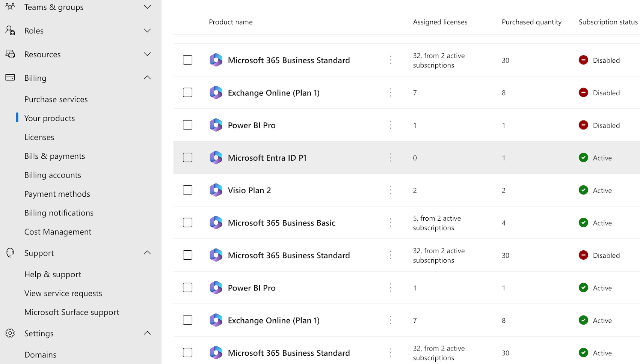This screenshot has height=364, width=640.
Task: Open Cost Management page
Action: (58, 232)
